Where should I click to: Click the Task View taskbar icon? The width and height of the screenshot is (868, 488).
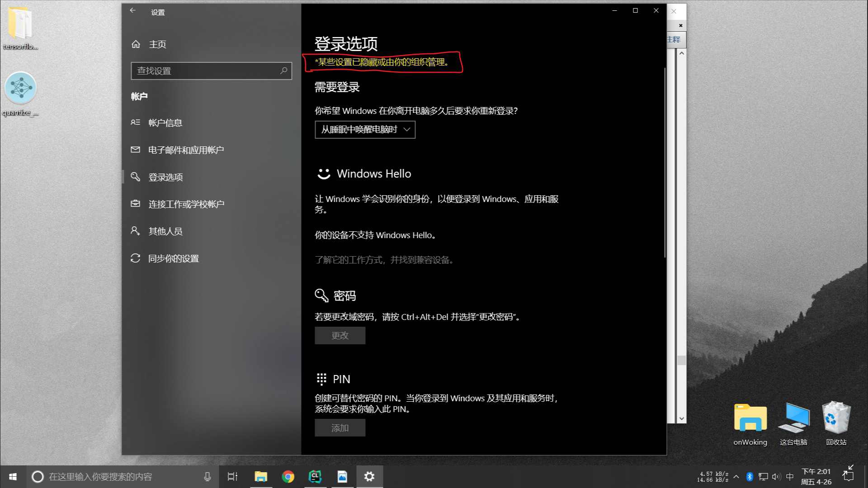[232, 477]
